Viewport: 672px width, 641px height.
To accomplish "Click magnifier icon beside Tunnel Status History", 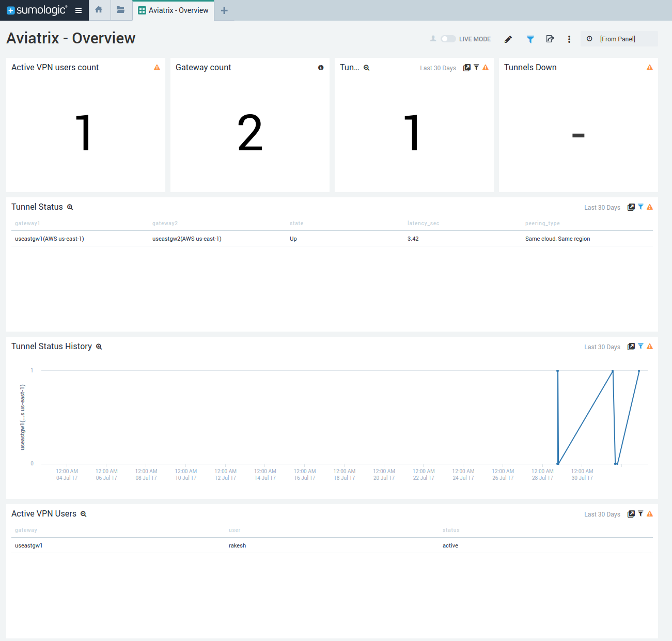I will coord(99,347).
